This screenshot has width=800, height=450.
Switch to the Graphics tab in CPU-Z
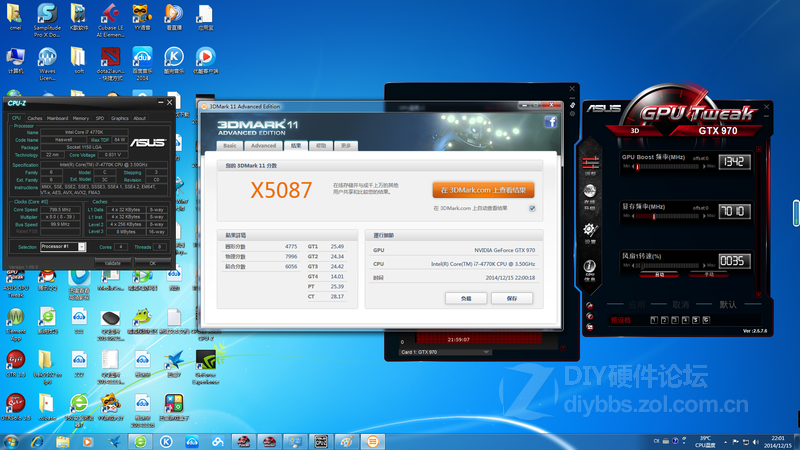point(119,118)
